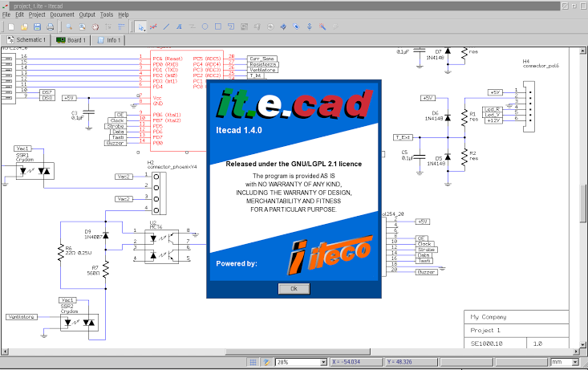588x370 pixels.
Task: Select the arrow pointer selection tool
Action: click(x=140, y=26)
